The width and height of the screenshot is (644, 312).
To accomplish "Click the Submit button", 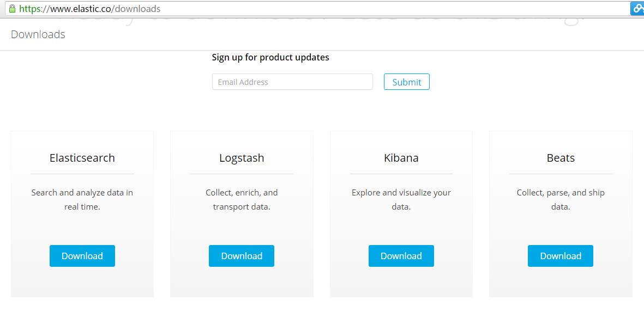I will click(407, 82).
